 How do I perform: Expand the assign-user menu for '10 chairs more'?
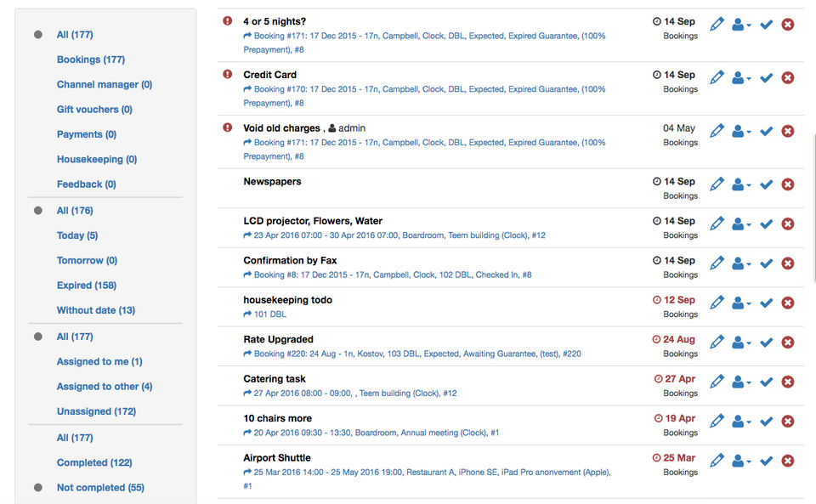pyautogui.click(x=741, y=422)
